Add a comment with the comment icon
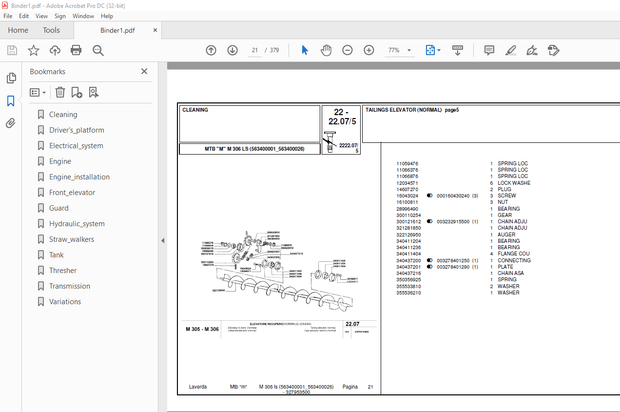 coord(489,50)
